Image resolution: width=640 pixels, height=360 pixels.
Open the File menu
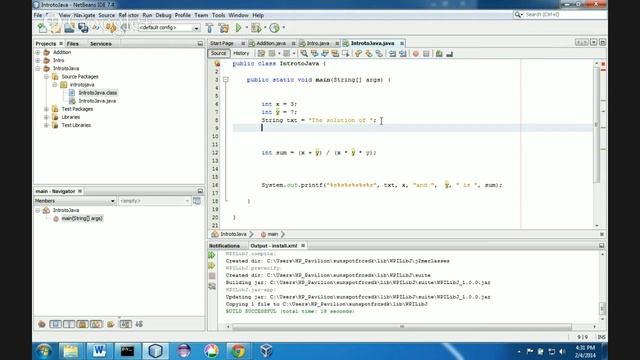(x=38, y=15)
